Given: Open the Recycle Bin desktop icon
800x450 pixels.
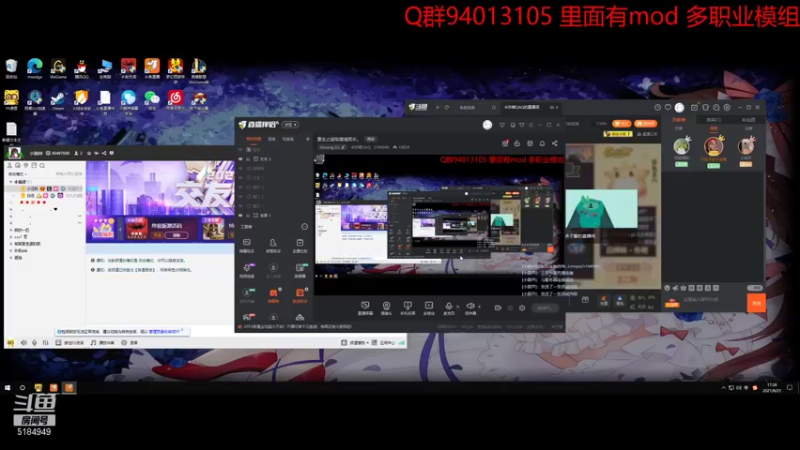Looking at the screenshot, I should tap(11, 66).
